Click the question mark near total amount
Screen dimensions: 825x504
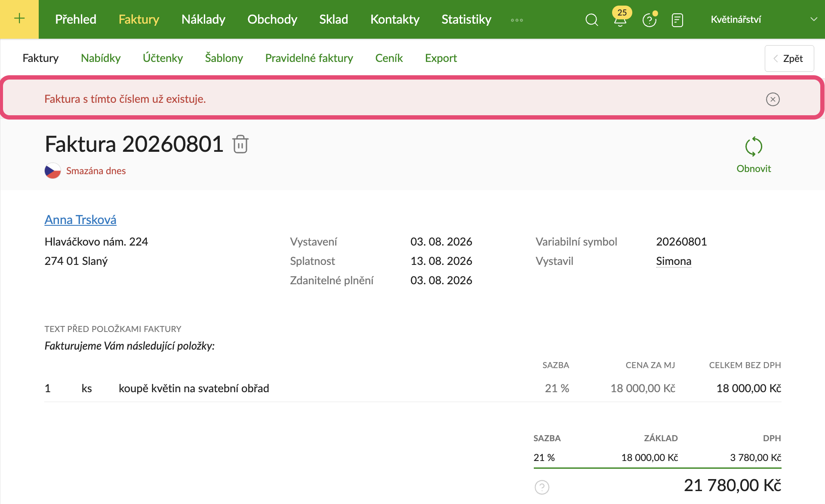tap(542, 487)
